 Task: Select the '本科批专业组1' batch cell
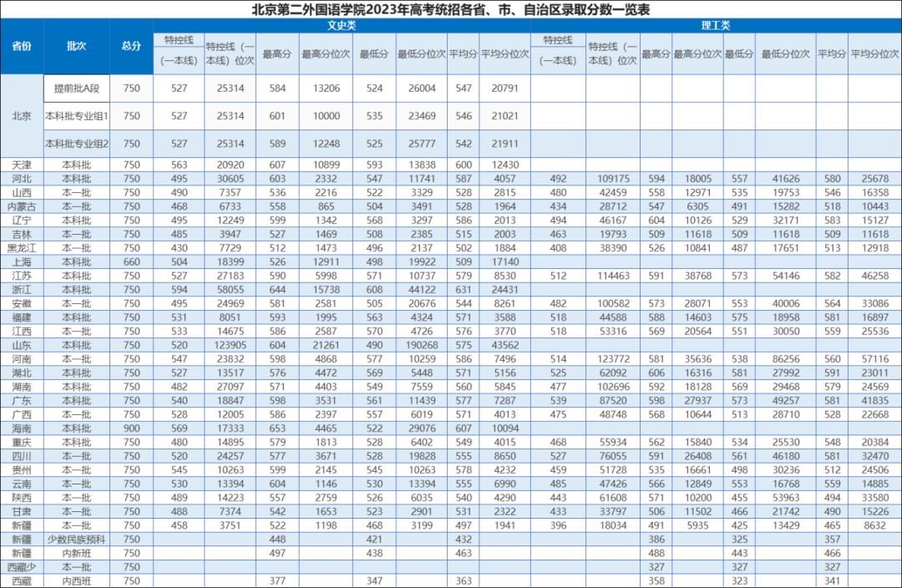(x=77, y=116)
